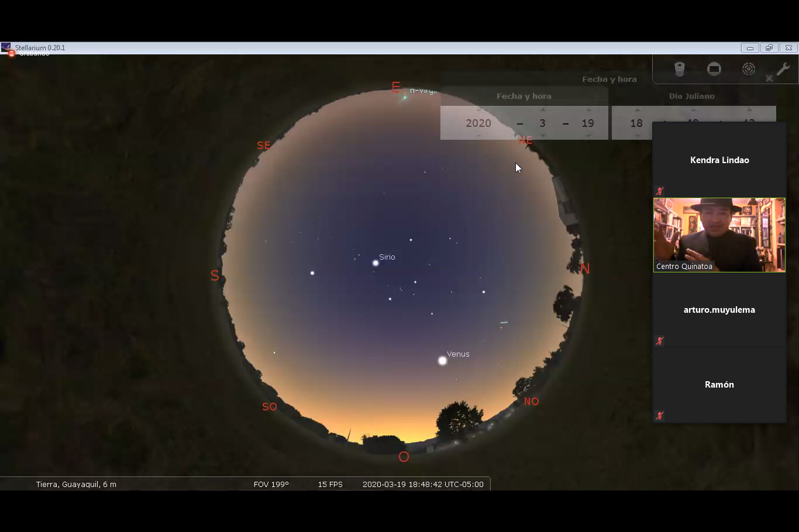Select the Fecha y hora tab
Image resolution: width=799 pixels, height=532 pixels.
tap(524, 96)
